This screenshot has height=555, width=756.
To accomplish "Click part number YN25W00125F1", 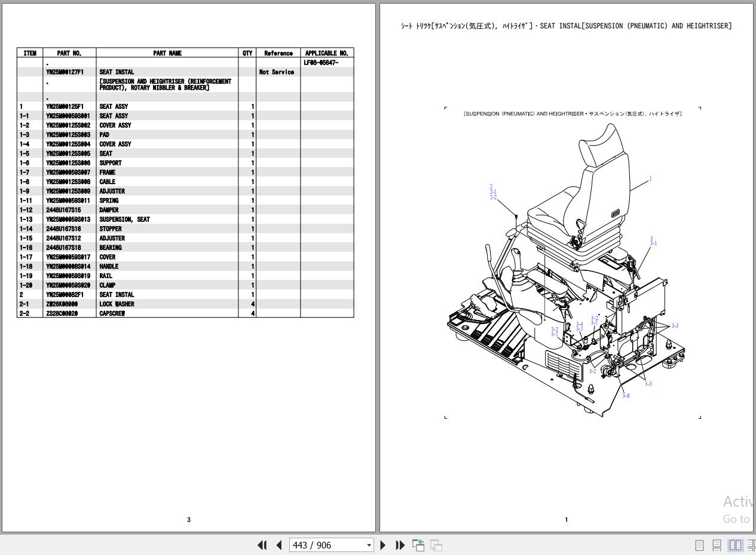I will (65, 106).
